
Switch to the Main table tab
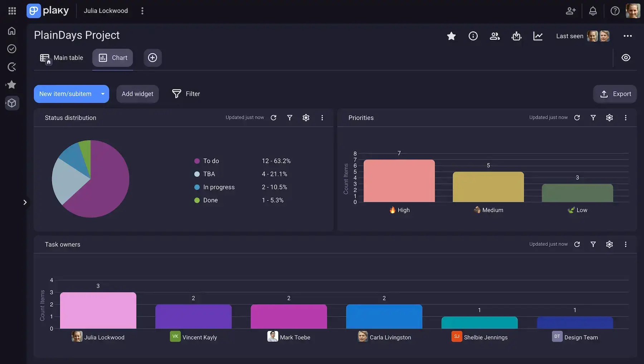62,58
